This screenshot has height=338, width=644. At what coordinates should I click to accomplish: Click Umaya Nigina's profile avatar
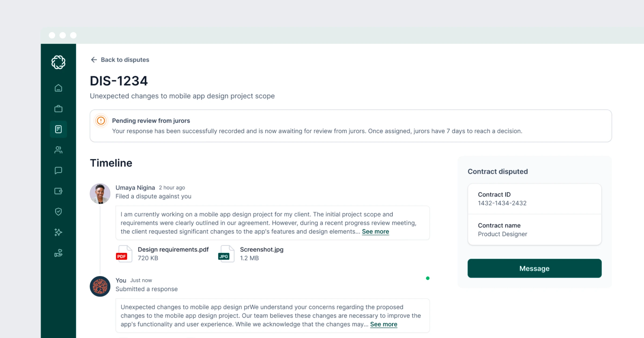coord(100,193)
